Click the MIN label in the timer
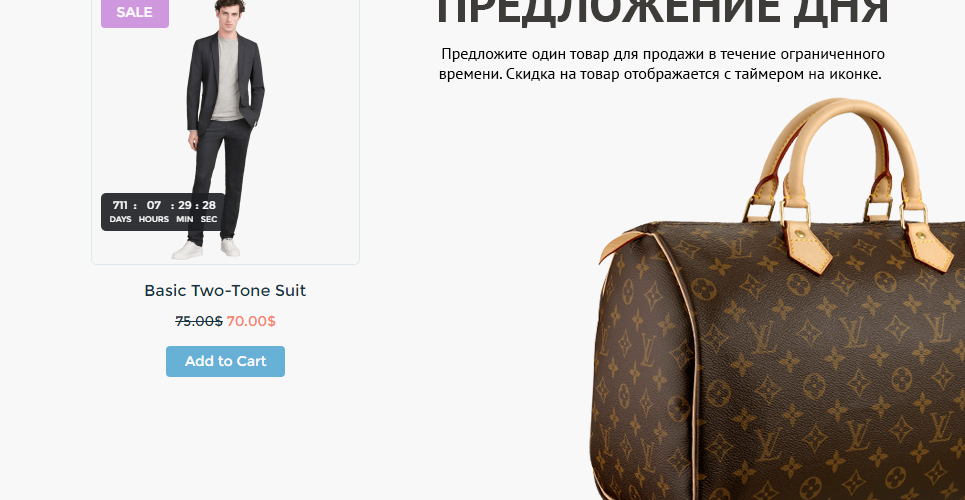 (x=185, y=220)
